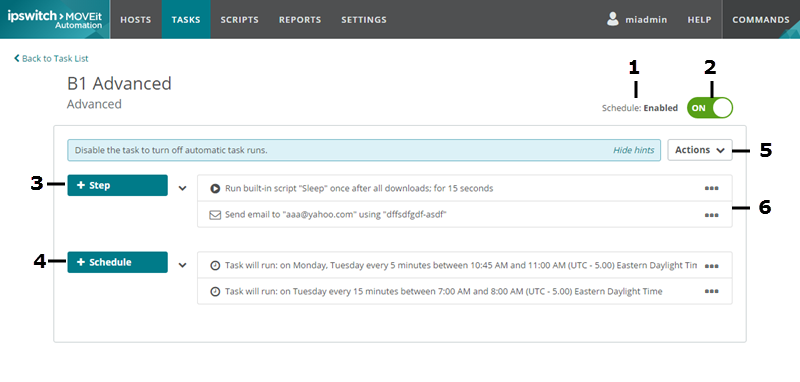
Task: Open ellipsis menu for Tuesday 15-minute schedule
Action: pos(711,291)
